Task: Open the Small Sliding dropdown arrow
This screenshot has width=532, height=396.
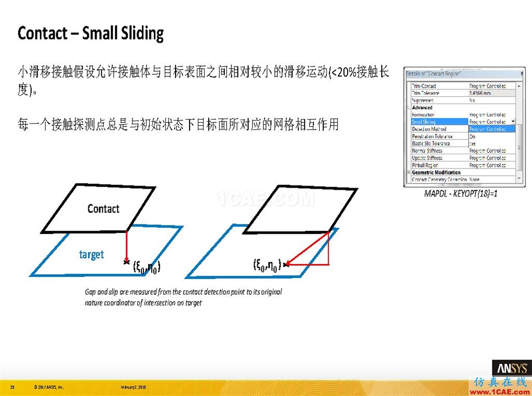Action: click(513, 122)
